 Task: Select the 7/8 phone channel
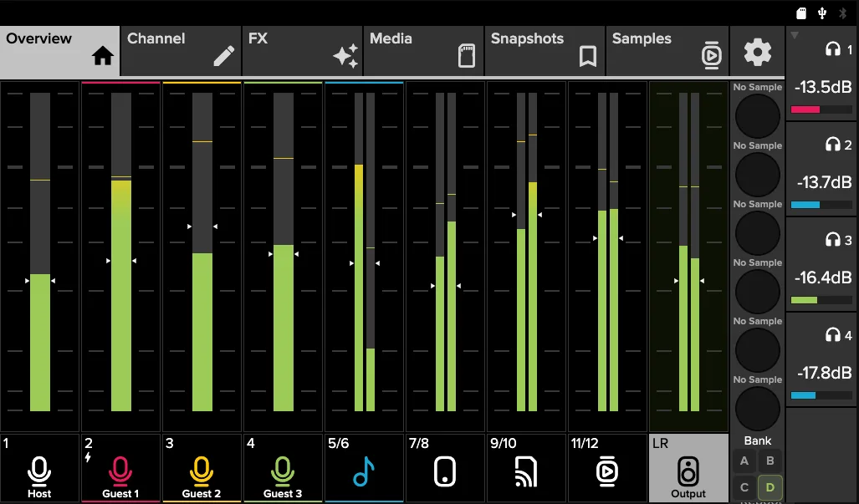tap(445, 468)
